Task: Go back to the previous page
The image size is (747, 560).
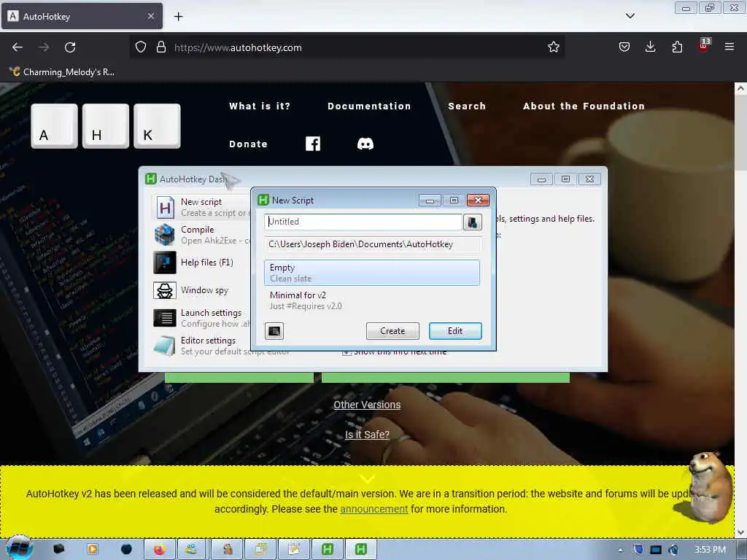Action: [18, 47]
